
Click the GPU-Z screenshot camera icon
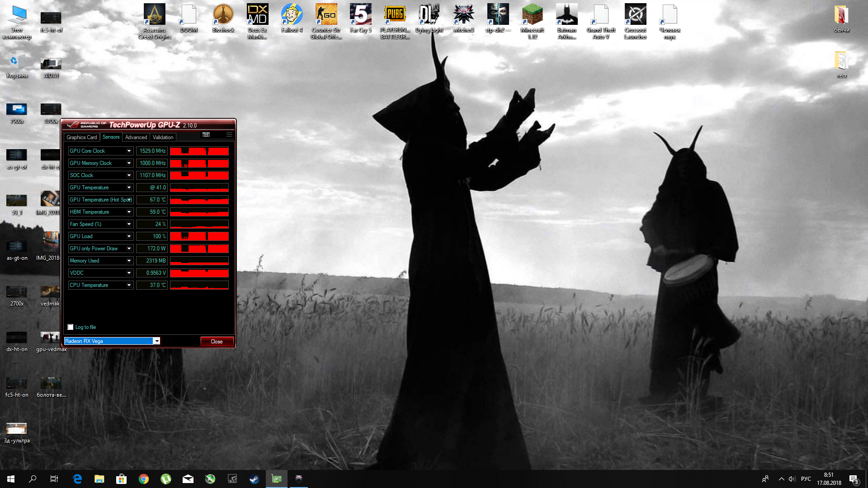206,135
